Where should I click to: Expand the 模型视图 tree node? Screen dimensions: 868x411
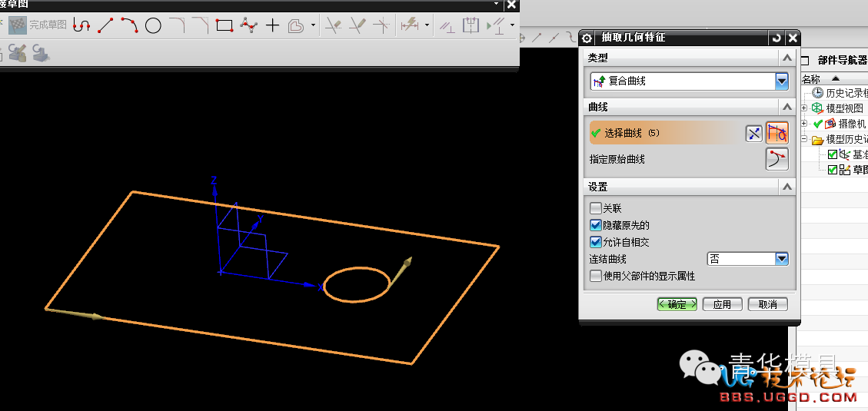click(804, 108)
